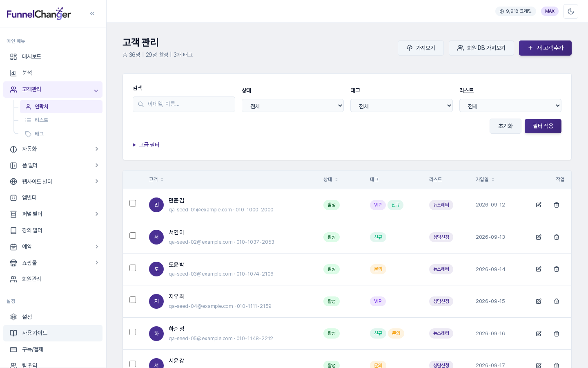
Task: Delete customer 서연 이 with the trash icon
Action: click(x=557, y=237)
